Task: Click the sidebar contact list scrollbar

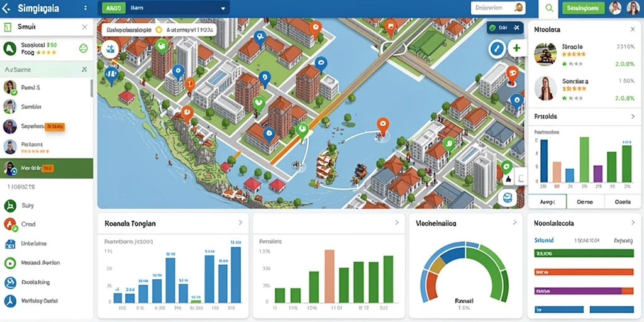Action: click(x=92, y=88)
